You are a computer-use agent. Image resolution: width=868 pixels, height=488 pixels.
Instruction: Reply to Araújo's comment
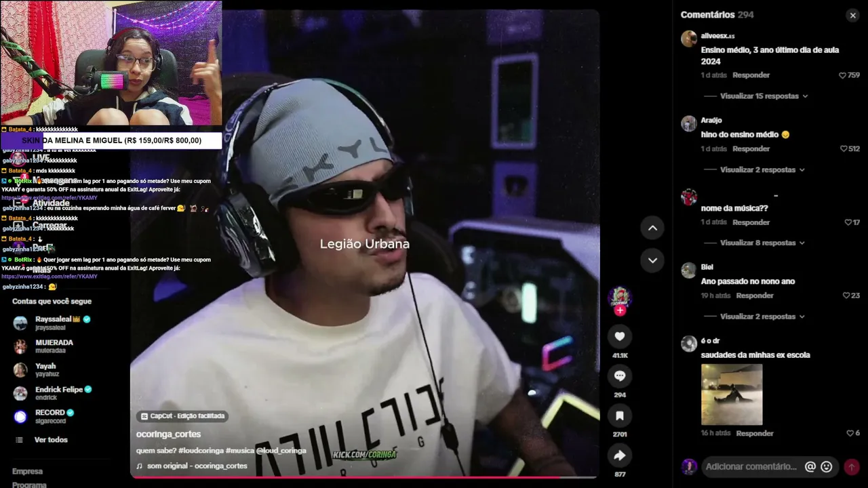(x=751, y=149)
